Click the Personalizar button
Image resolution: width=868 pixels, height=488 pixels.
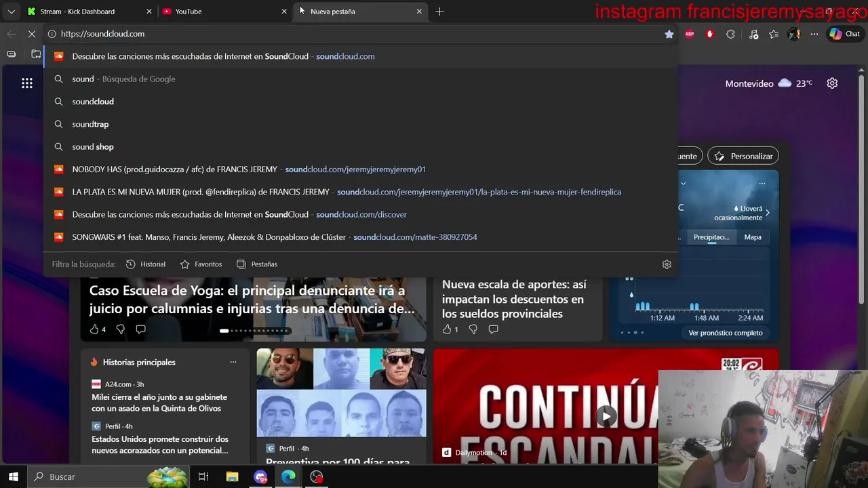pyautogui.click(x=743, y=156)
